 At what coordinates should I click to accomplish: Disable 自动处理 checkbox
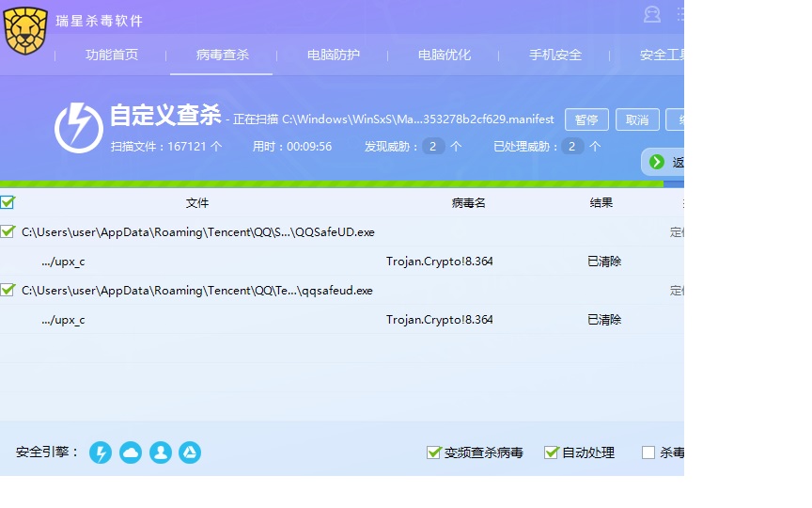[x=552, y=452]
